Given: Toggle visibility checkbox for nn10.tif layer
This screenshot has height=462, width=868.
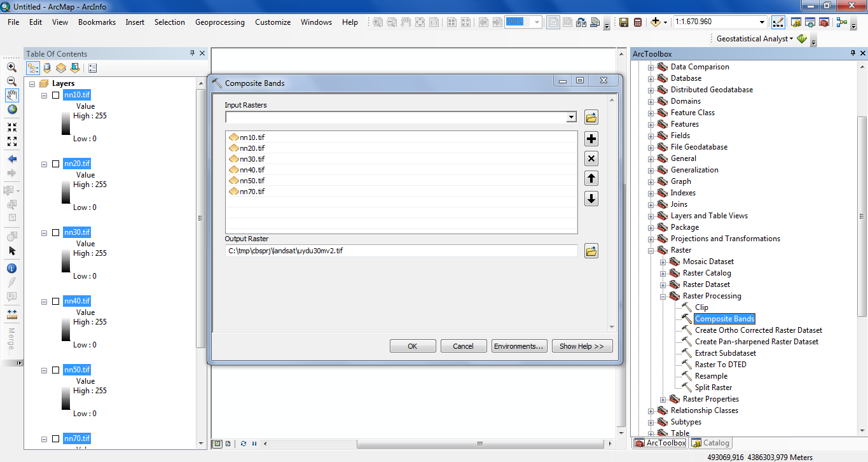Looking at the screenshot, I should (x=55, y=95).
